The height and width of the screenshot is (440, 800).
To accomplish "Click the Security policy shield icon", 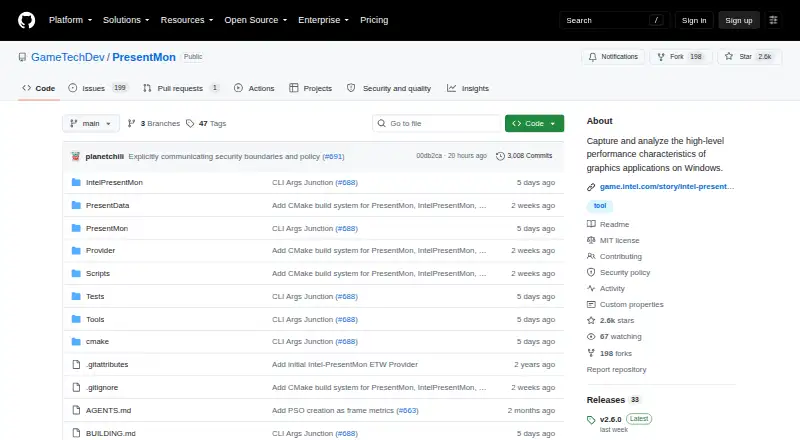I will pos(591,272).
